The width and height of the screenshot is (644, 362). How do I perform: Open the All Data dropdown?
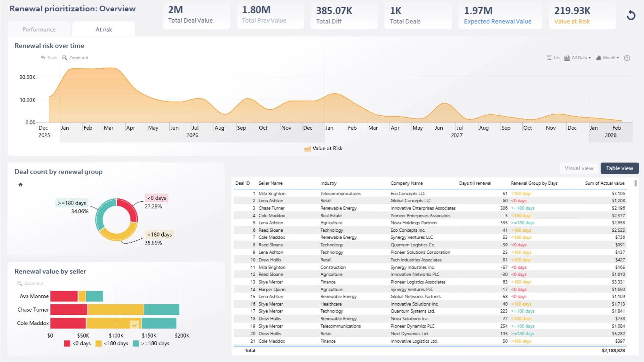[578, 58]
